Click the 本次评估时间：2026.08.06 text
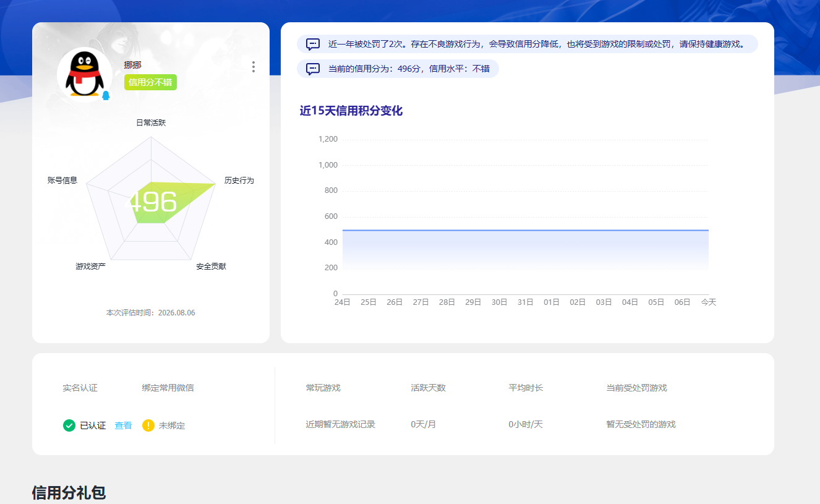 150,313
